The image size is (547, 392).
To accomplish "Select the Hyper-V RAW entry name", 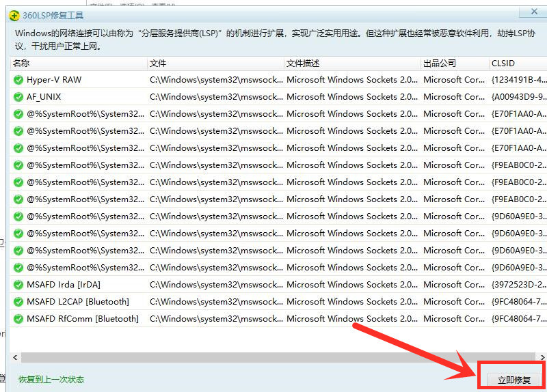I will (54, 80).
